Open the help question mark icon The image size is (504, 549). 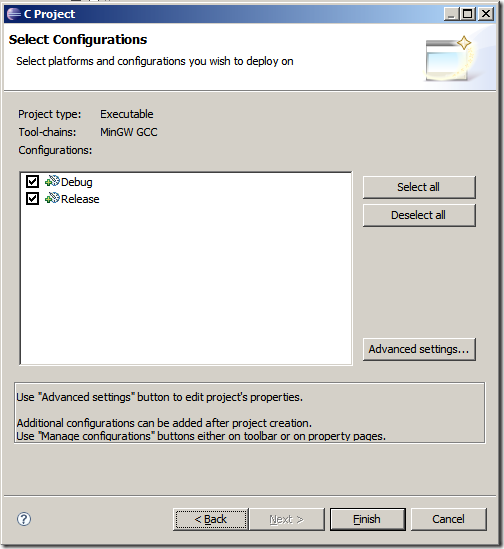(x=24, y=519)
